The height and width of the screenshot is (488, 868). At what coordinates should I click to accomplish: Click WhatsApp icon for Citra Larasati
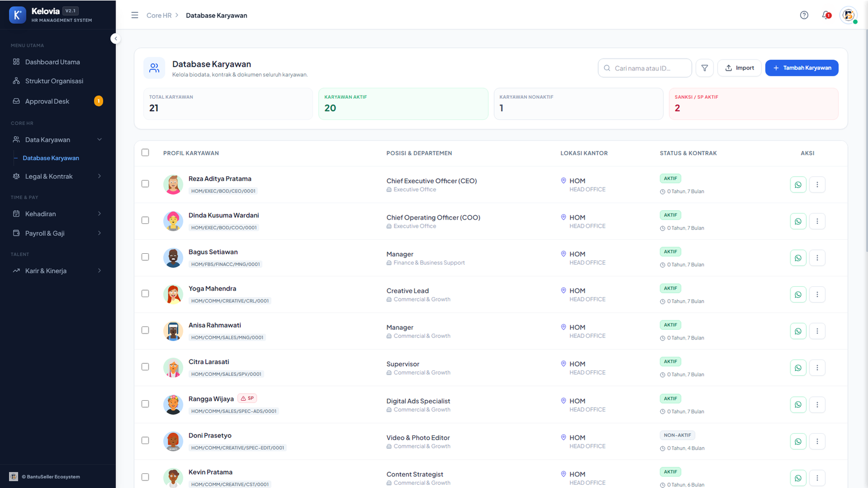coord(798,368)
